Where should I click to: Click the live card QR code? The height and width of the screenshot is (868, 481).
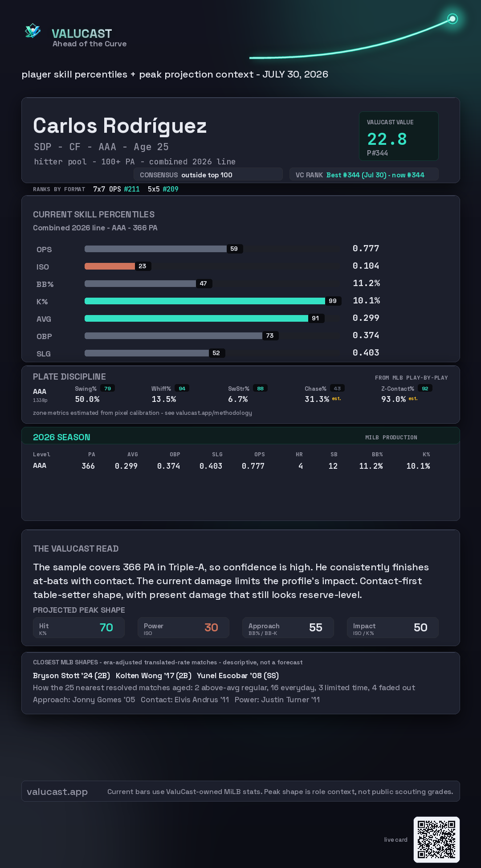tap(436, 839)
